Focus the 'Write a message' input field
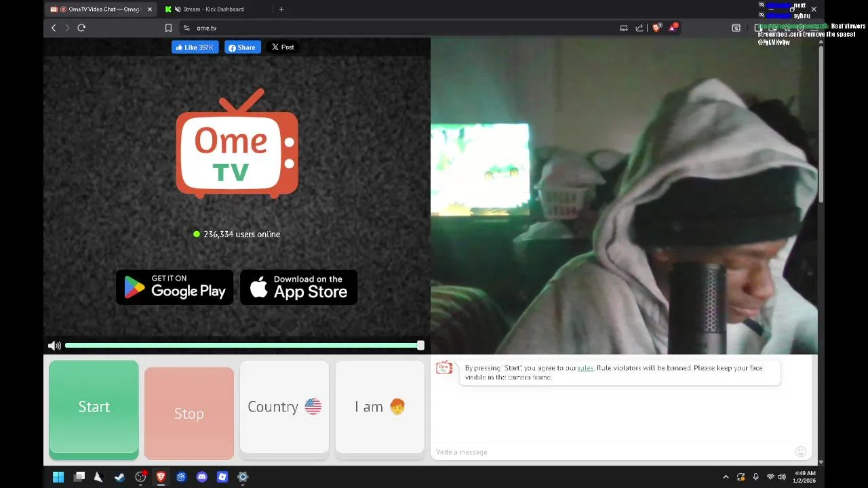The width and height of the screenshot is (868, 488). 614,452
